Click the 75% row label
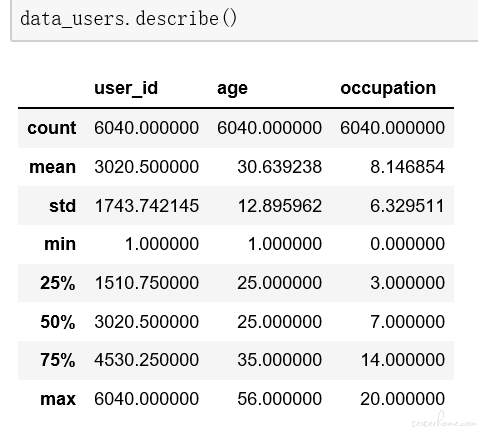478x434 pixels. click(x=58, y=360)
